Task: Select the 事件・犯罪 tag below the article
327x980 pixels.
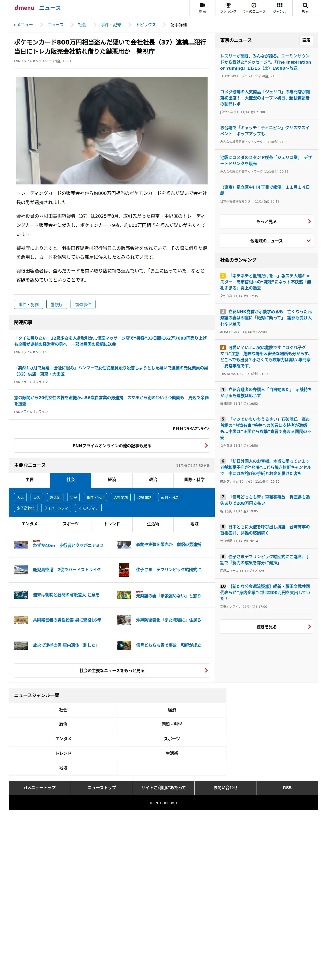Action: (29, 304)
